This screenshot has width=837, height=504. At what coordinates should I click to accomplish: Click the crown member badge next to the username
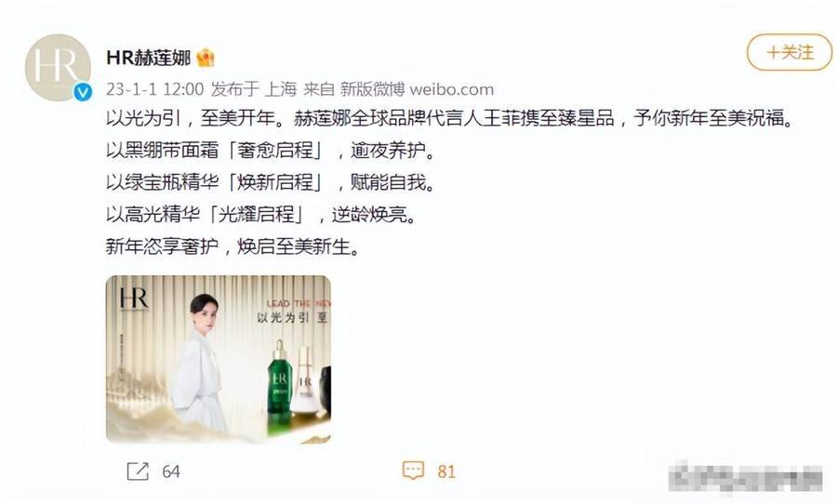(206, 57)
